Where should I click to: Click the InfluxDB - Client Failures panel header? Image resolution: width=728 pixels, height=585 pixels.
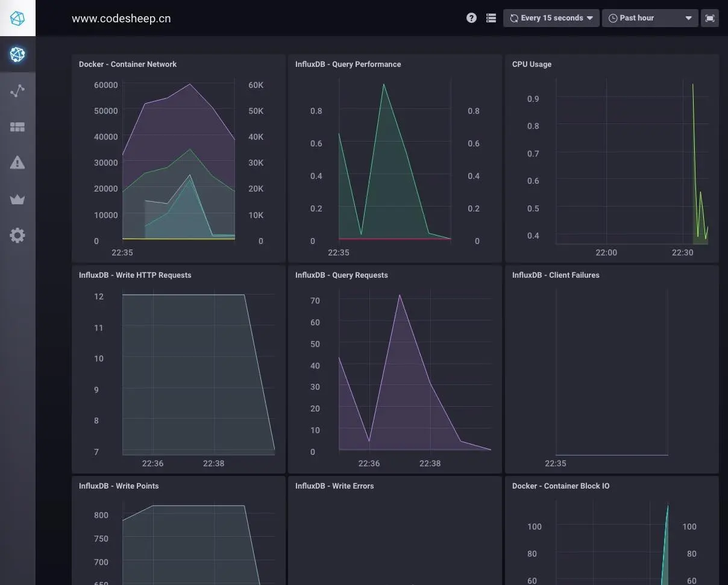tap(556, 275)
